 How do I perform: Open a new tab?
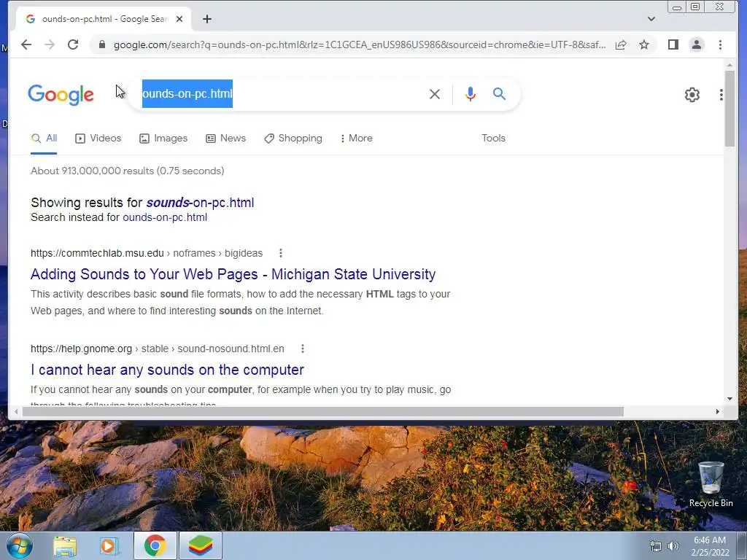pos(206,19)
